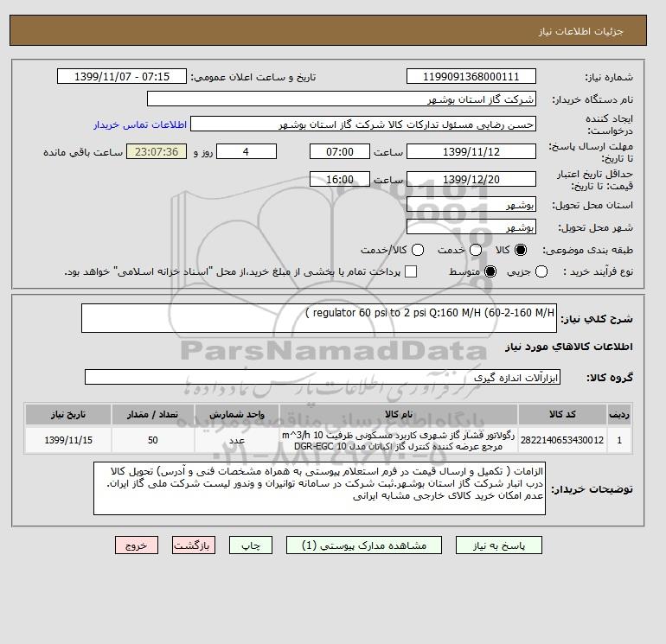Click the delivery province field بوشهر
666x644 pixels.
click(471, 205)
